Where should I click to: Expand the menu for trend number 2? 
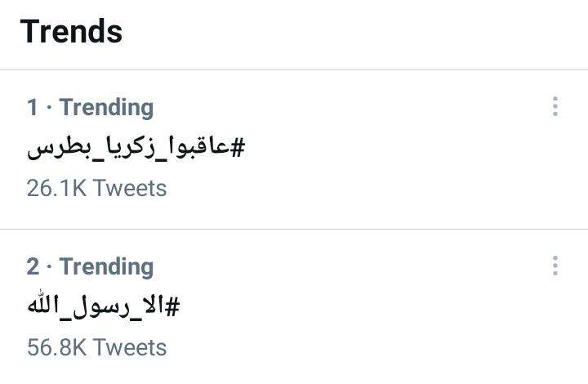coord(555,266)
